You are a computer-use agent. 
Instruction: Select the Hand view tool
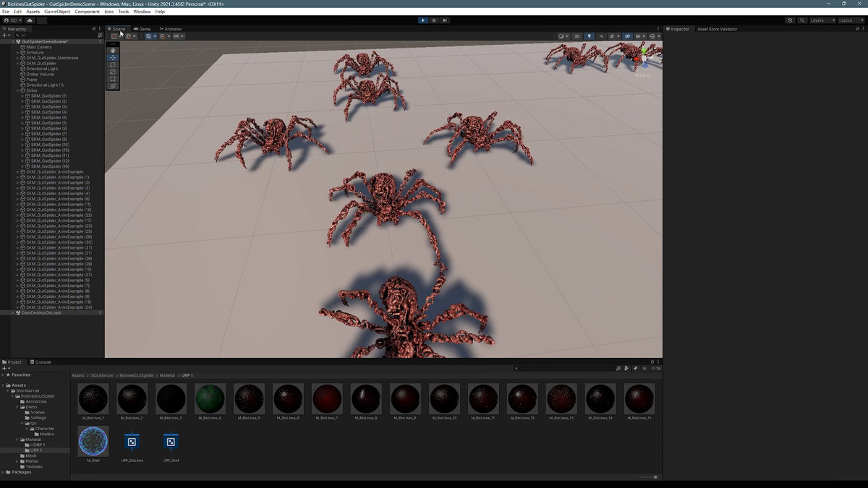point(113,51)
